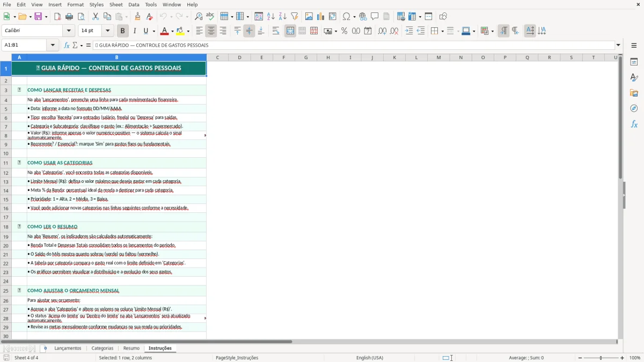The height and width of the screenshot is (362, 644).
Task: Open Font Name dropdown arrow
Action: point(68,31)
